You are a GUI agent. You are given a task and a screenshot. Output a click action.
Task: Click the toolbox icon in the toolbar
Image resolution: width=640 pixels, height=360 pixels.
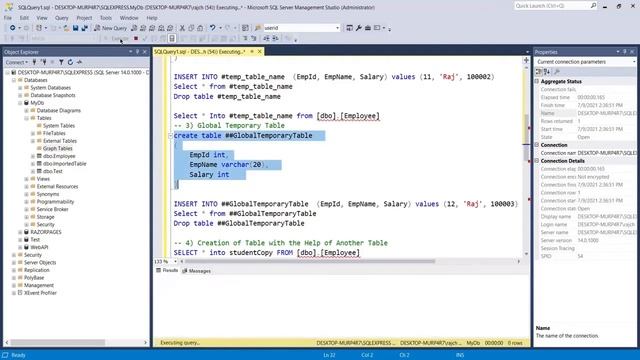[x=367, y=28]
